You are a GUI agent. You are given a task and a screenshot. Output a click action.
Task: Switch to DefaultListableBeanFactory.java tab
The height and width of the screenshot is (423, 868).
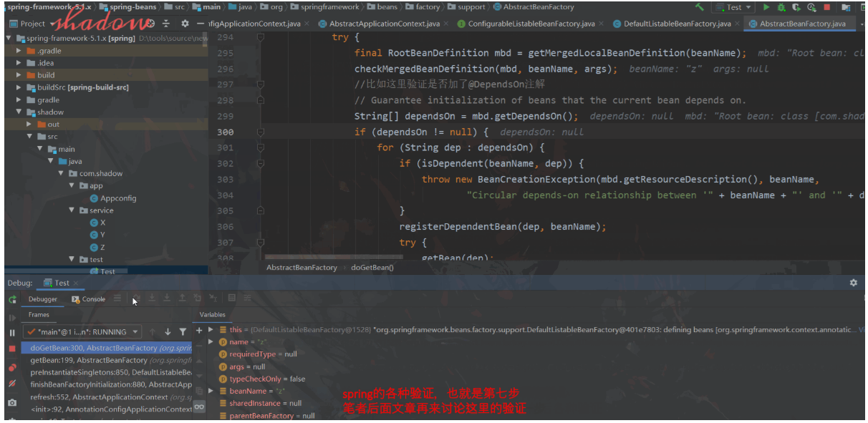point(677,24)
